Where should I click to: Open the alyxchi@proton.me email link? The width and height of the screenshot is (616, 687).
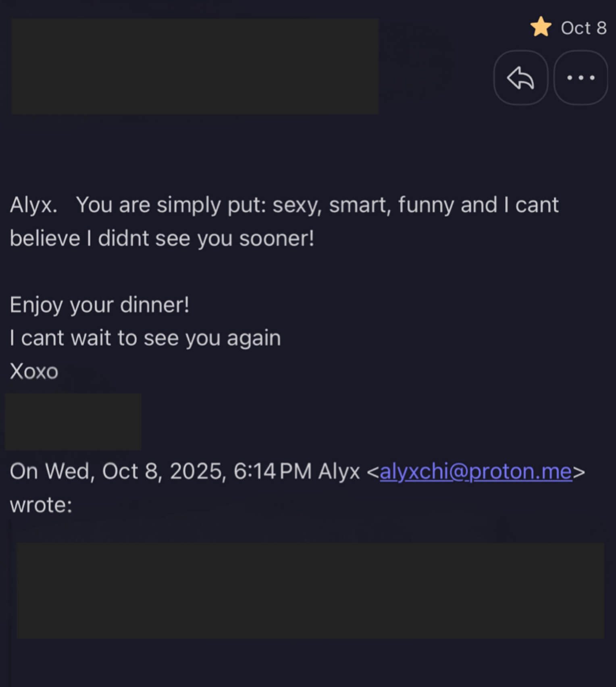pyautogui.click(x=476, y=471)
